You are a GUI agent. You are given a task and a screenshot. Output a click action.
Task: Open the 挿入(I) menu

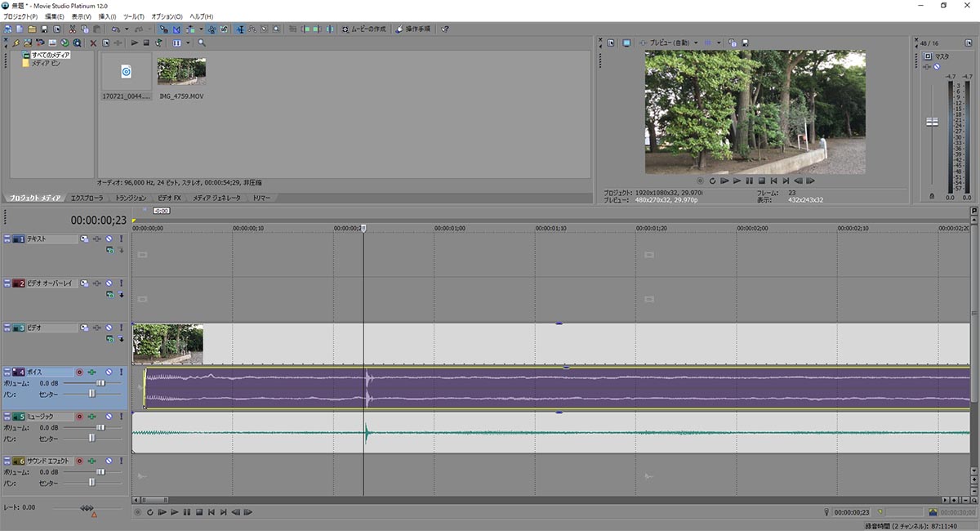[107, 16]
